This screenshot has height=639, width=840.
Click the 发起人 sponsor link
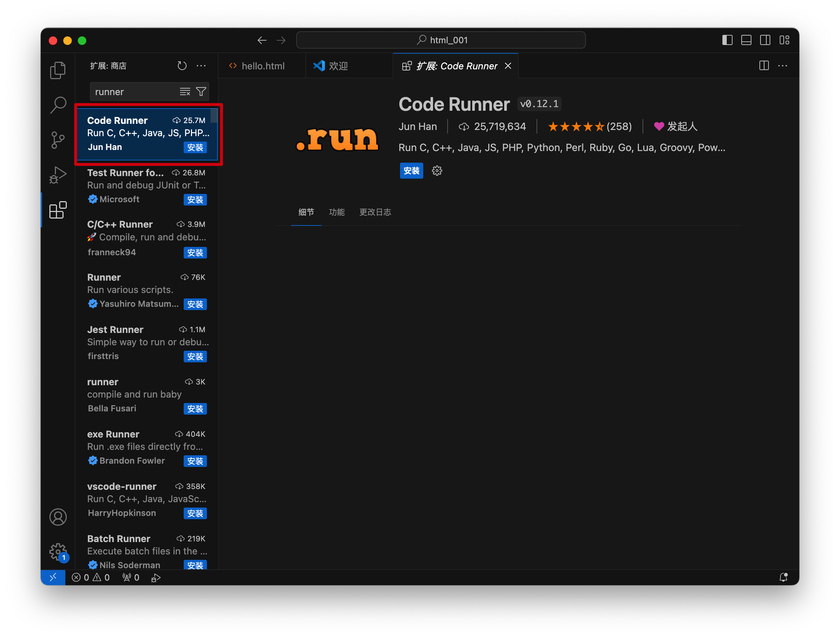tap(676, 127)
